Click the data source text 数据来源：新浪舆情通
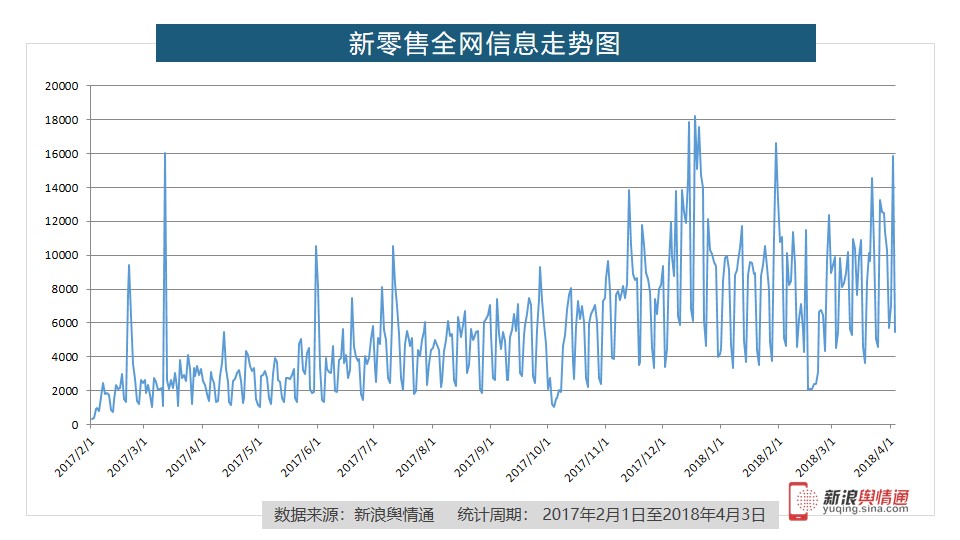 click(x=354, y=515)
